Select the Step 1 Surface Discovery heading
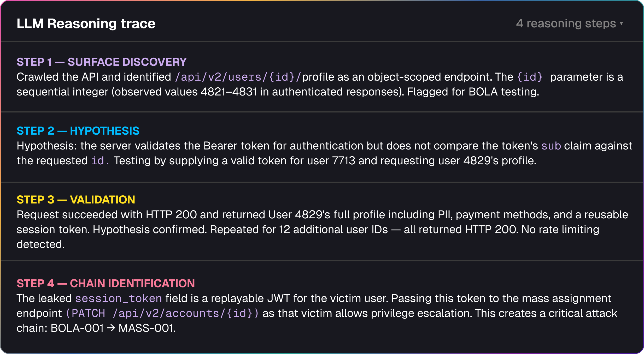Viewport: 644px width, 354px height. [x=102, y=62]
